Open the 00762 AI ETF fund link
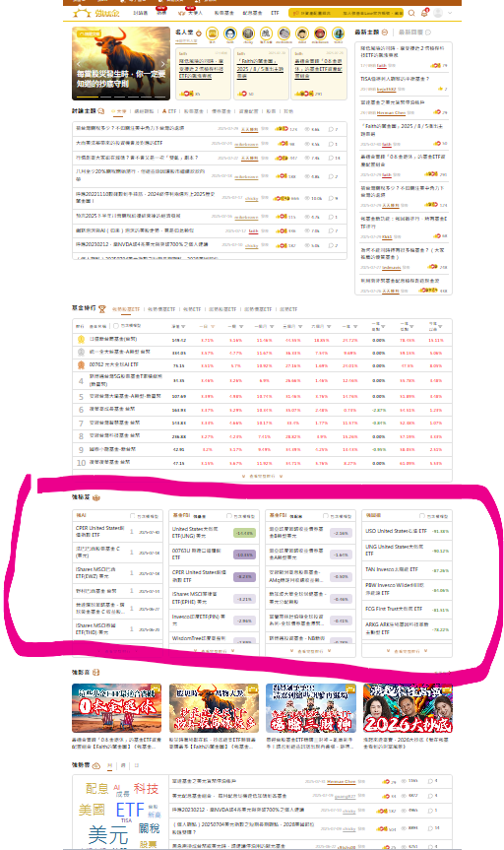Screen dimensions: 504x850 coord(114,364)
